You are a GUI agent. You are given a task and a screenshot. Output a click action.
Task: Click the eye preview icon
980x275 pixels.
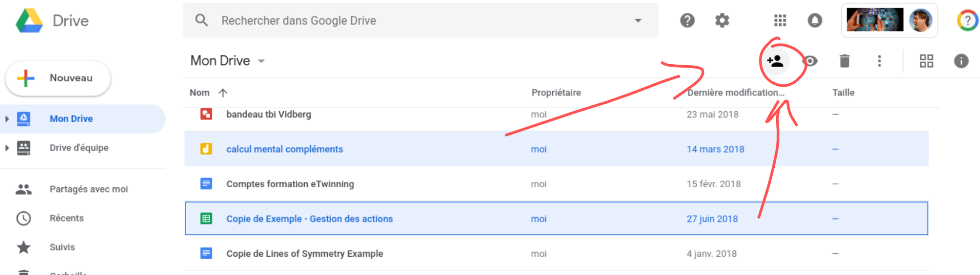(811, 61)
